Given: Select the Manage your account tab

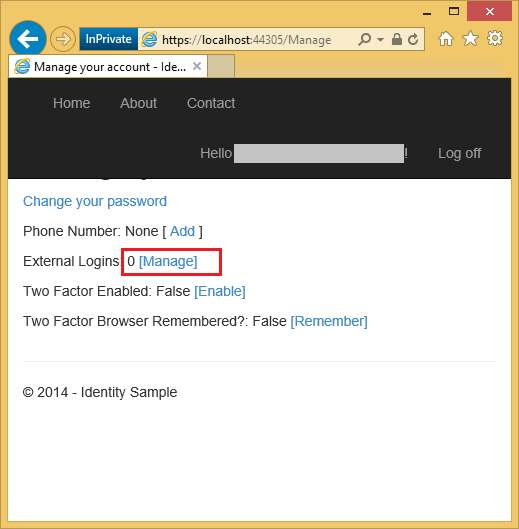Looking at the screenshot, I should click(108, 66).
